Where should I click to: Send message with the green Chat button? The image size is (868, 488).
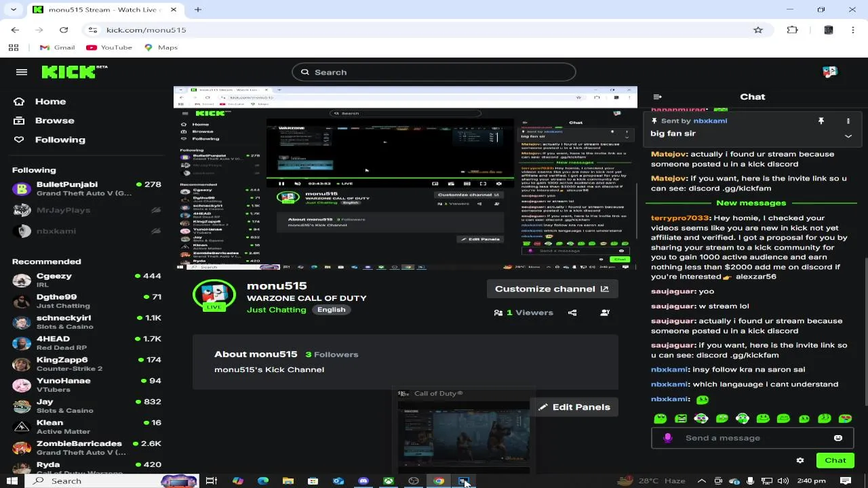pyautogui.click(x=835, y=460)
